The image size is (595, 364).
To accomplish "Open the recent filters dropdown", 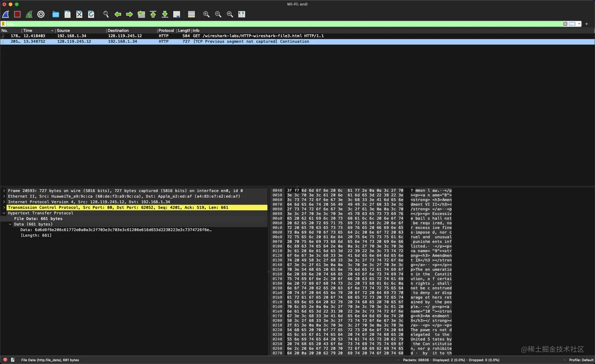I will coord(579,24).
